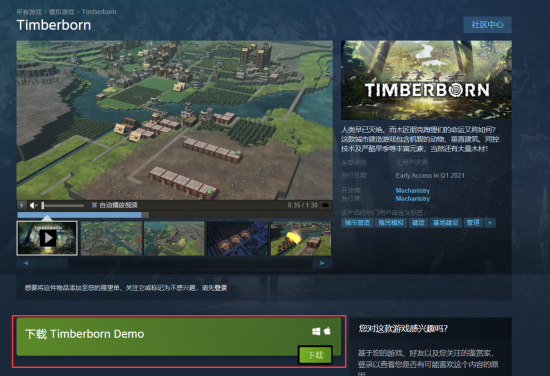Select the night scene screenshot thumbnail
This screenshot has width=550, height=376.
click(x=237, y=238)
